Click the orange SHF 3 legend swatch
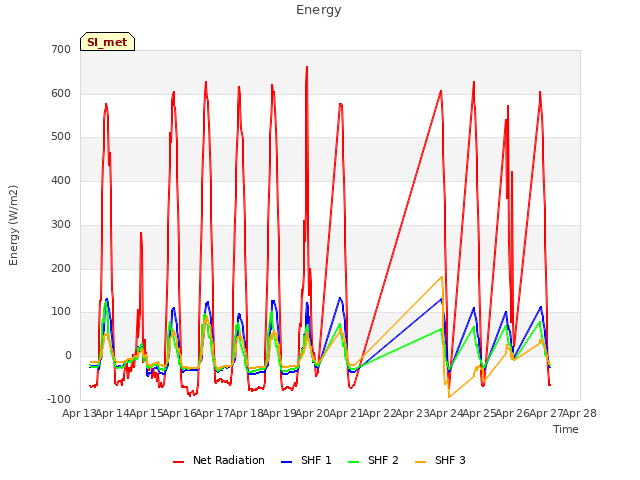The width and height of the screenshot is (640, 480). coord(420,462)
